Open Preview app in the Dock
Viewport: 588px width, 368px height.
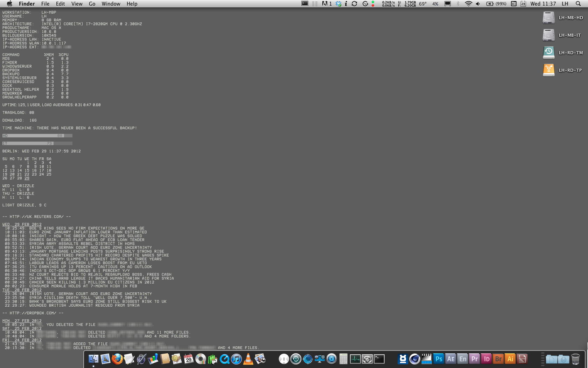(x=260, y=359)
